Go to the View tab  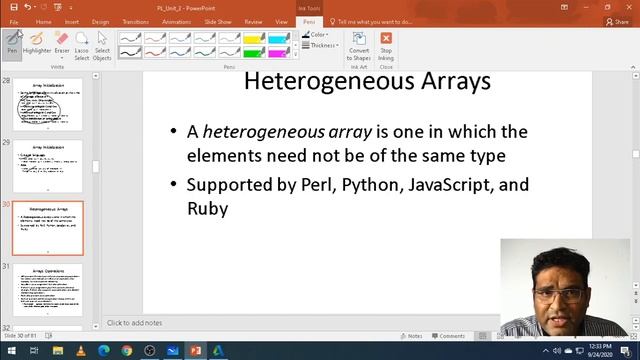[x=281, y=22]
